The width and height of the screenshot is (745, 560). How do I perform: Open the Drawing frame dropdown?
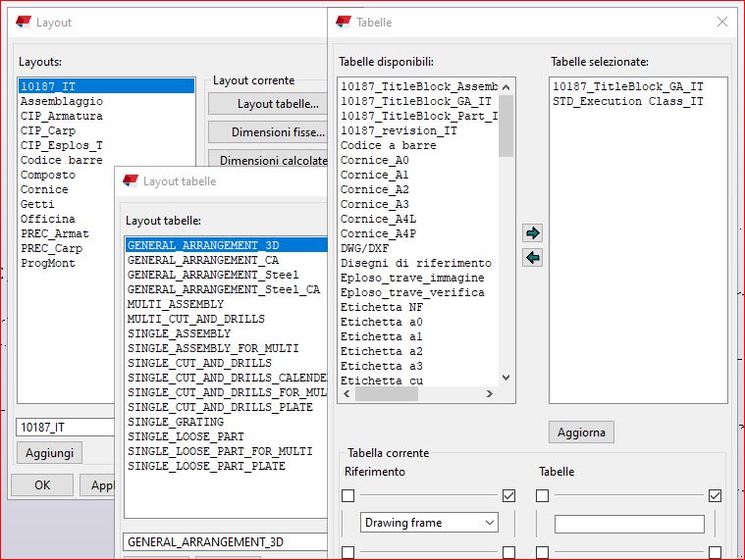click(x=429, y=523)
